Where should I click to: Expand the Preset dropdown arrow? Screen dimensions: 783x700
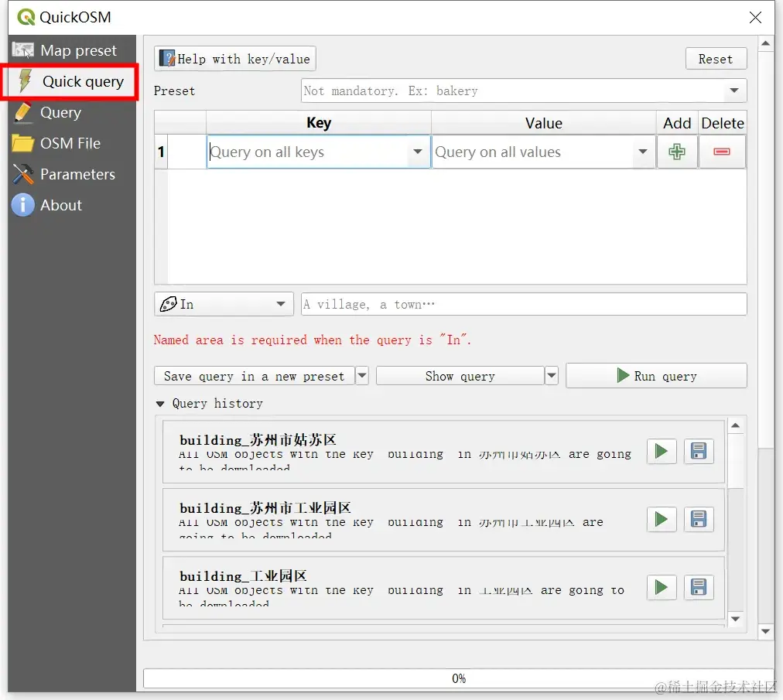tap(733, 90)
